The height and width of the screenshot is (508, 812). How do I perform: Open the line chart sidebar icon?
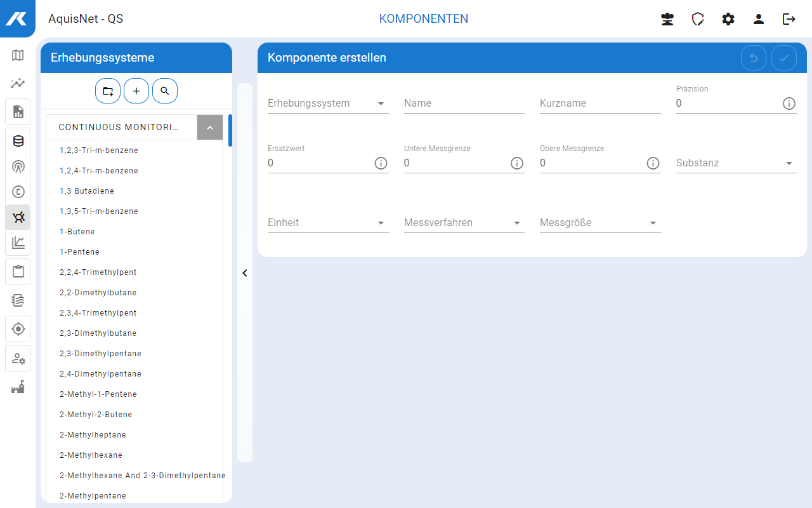tap(18, 242)
